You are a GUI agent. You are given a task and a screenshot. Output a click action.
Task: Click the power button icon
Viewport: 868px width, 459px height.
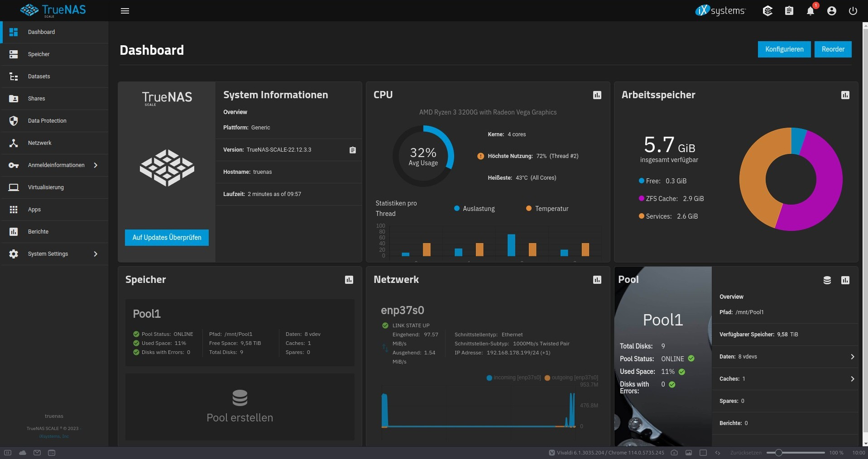click(x=853, y=11)
